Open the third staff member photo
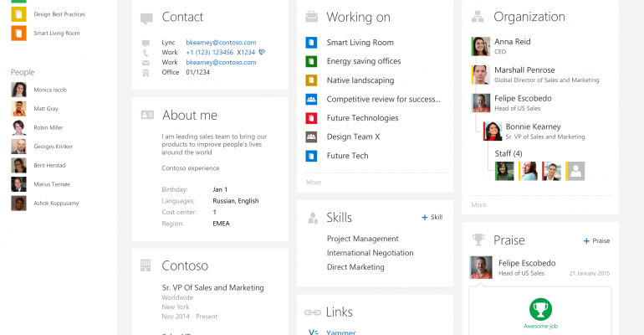644x335 pixels. 552,171
